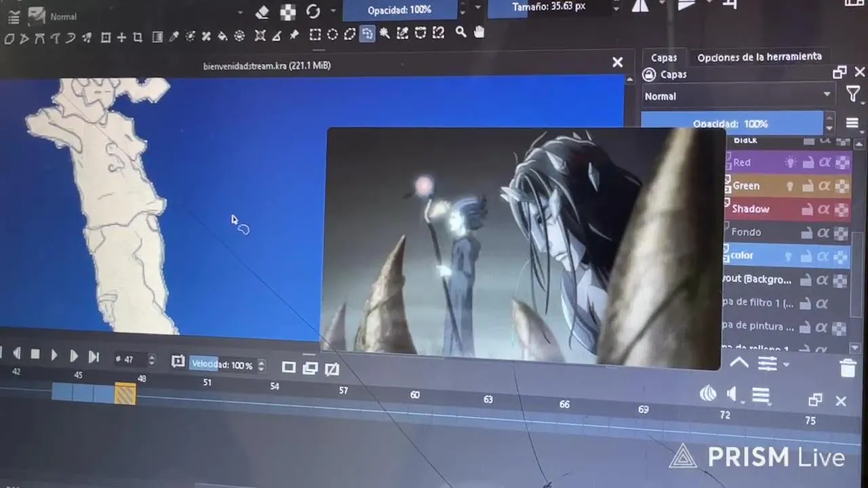
Task: Toggle lock on the Shadow layer
Action: [808, 209]
